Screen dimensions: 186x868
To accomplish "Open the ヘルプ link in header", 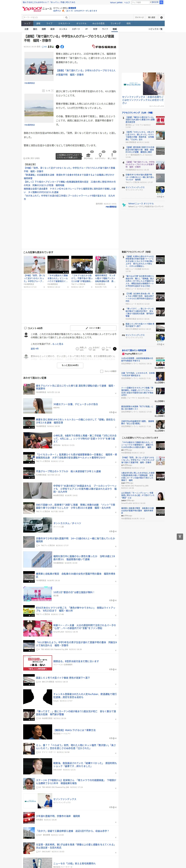I will [x=127, y=2].
